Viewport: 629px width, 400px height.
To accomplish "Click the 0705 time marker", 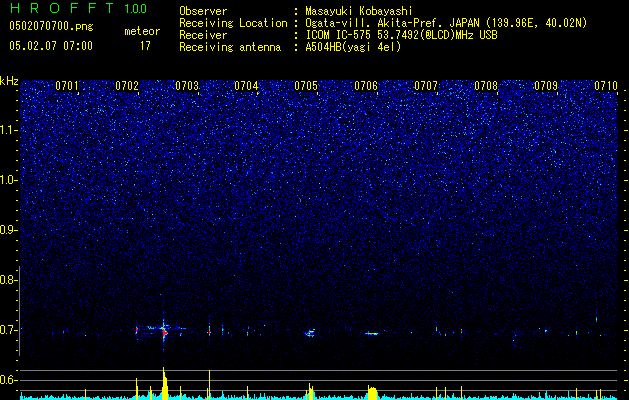I will pos(306,86).
